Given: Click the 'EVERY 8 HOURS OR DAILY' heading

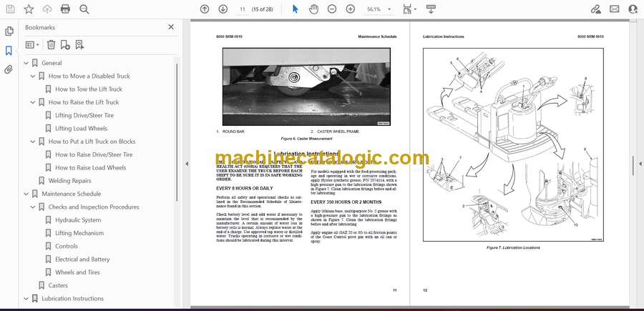Looking at the screenshot, I should click(x=245, y=188).
